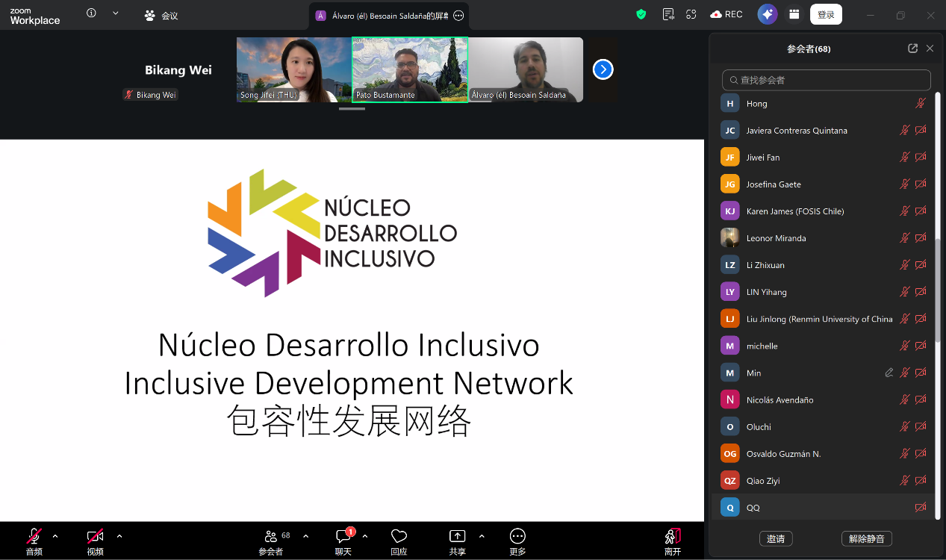Open the chat icon with notification badge
This screenshot has height=560, width=946.
pos(343,536)
